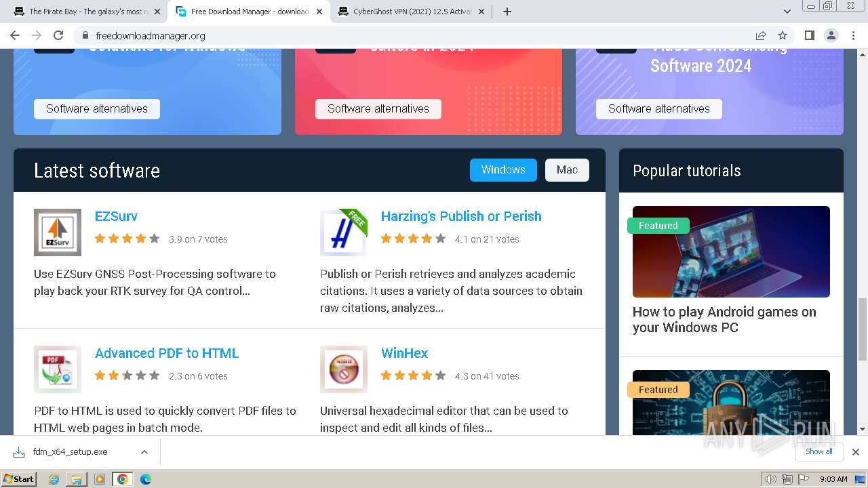Open the EZSurv software icon
This screenshot has width=868, height=488.
point(58,232)
